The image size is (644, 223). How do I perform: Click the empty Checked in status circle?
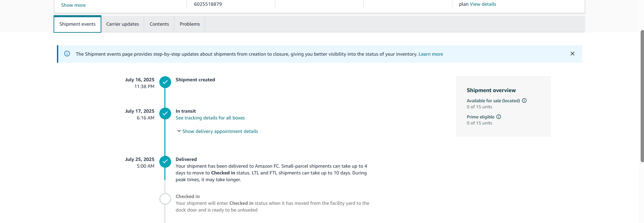[x=165, y=199]
